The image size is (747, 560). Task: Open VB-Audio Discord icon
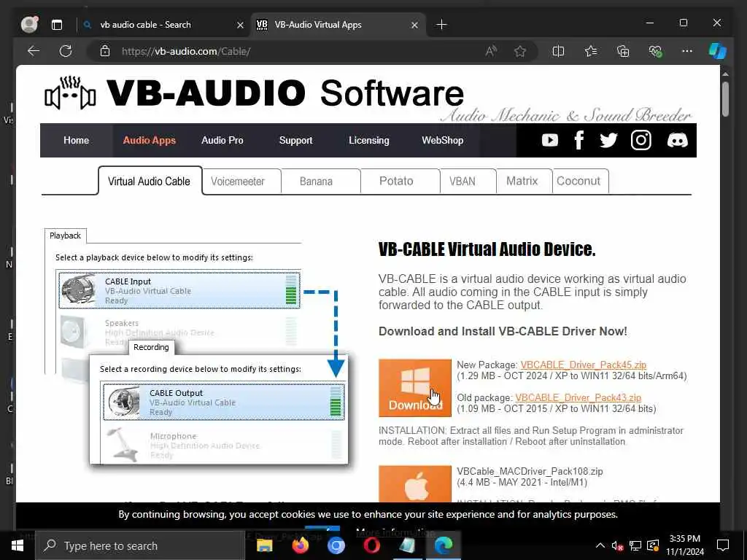tap(677, 140)
